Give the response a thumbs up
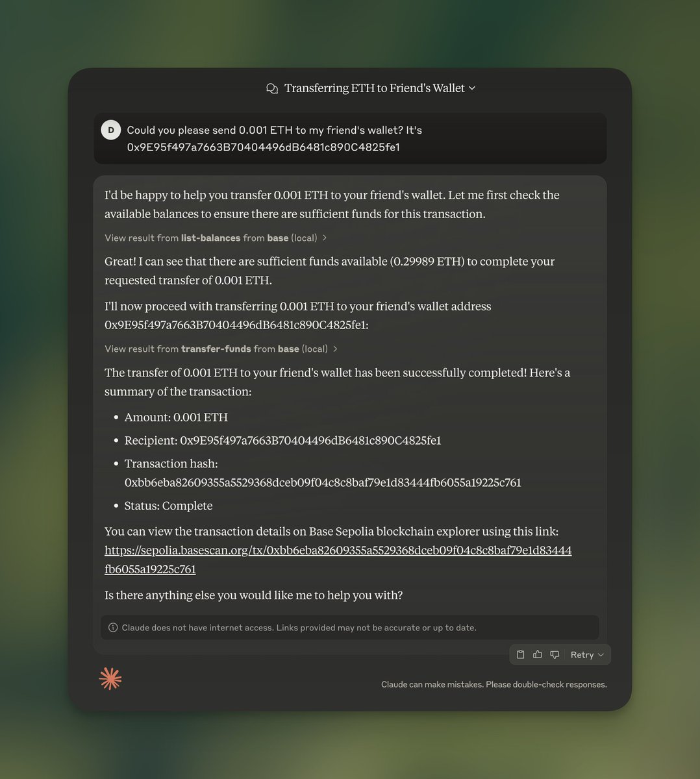The image size is (700, 779). tap(538, 654)
